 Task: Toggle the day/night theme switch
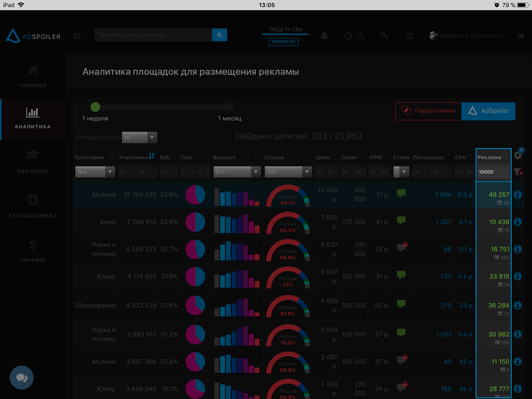(x=355, y=36)
